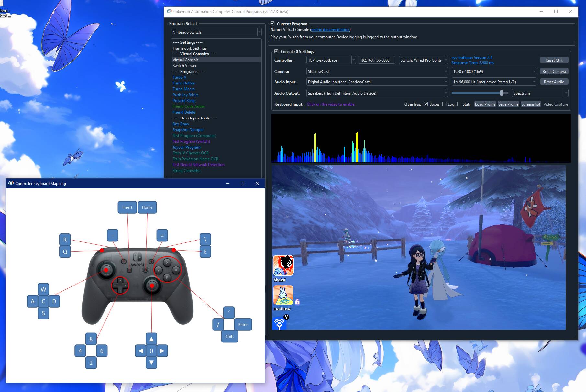Open the online documentation link

point(330,30)
